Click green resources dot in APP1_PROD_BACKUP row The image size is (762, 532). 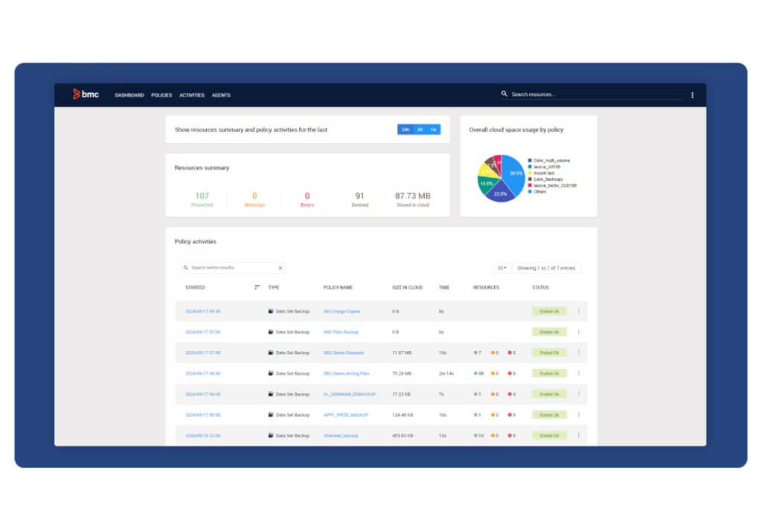(476, 415)
